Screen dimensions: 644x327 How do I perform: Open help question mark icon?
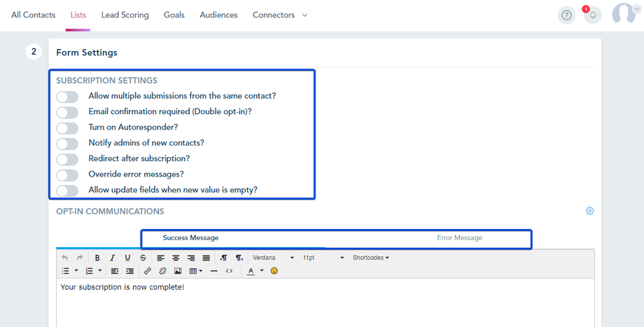tap(566, 15)
